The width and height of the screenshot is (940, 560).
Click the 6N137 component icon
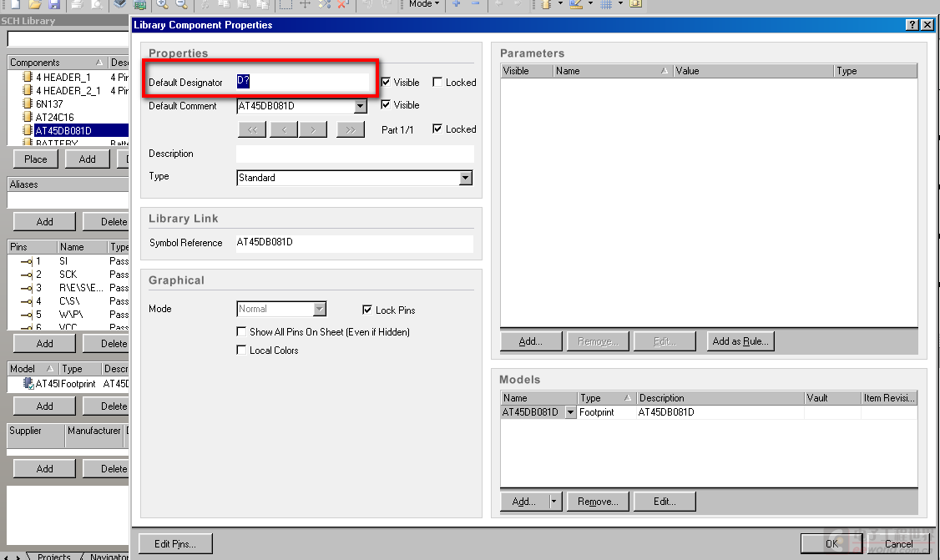click(27, 103)
